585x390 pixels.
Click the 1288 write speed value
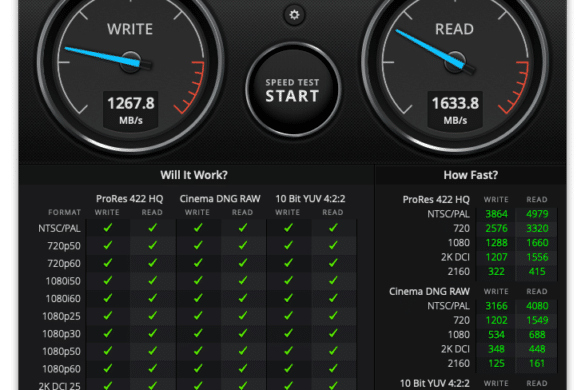point(496,243)
